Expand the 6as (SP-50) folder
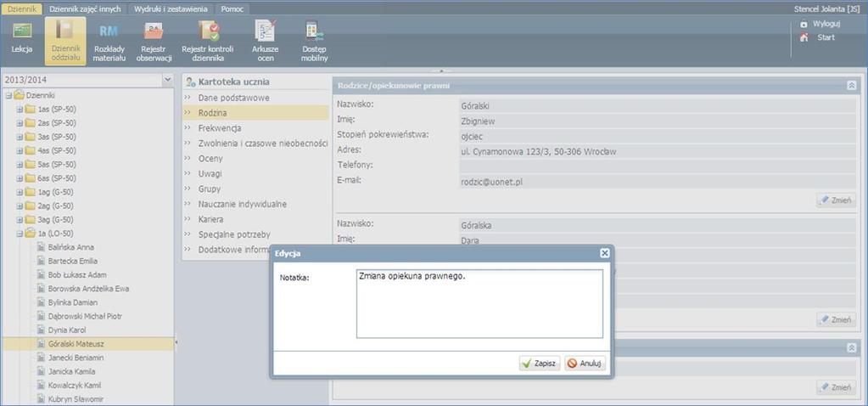 (20, 178)
